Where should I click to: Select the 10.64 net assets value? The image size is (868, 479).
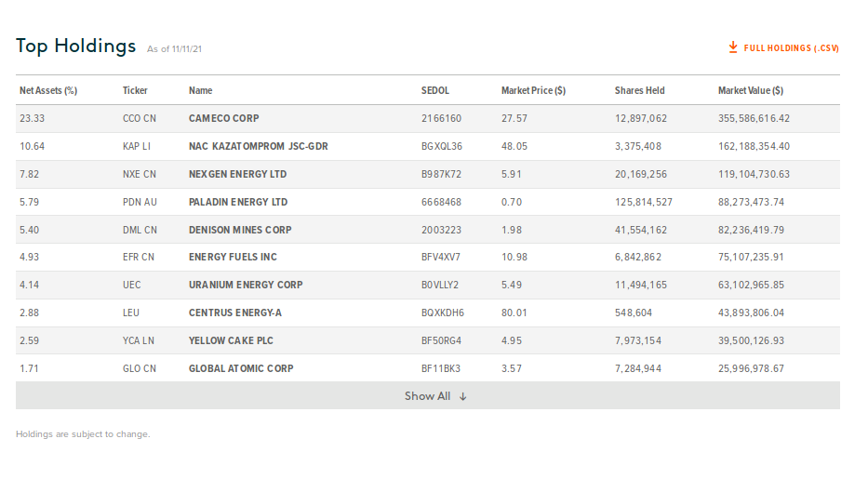[33, 147]
